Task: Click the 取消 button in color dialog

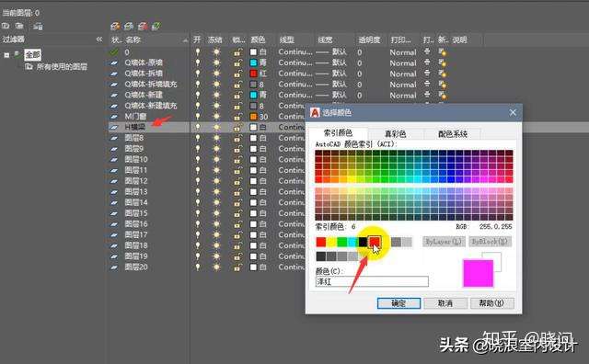Action: pyautogui.click(x=445, y=303)
